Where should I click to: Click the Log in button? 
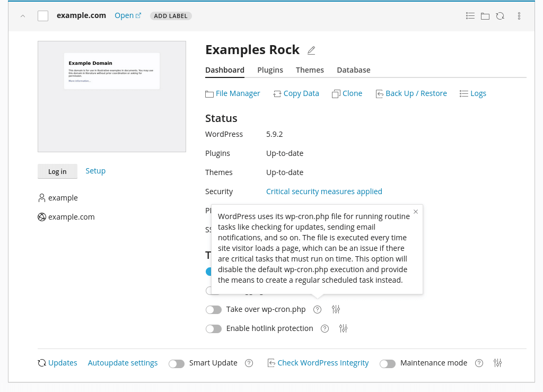pyautogui.click(x=57, y=171)
